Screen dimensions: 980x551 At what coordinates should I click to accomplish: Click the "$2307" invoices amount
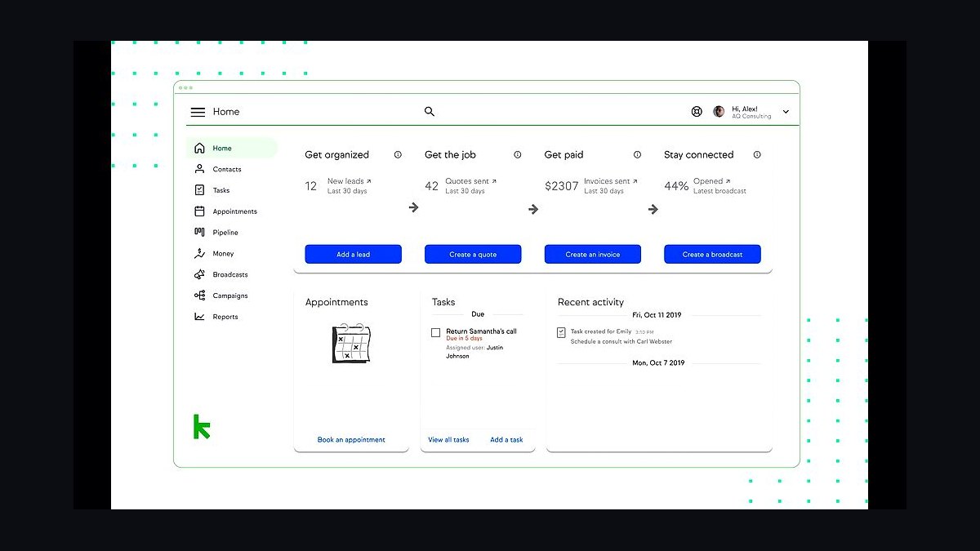[x=562, y=186]
